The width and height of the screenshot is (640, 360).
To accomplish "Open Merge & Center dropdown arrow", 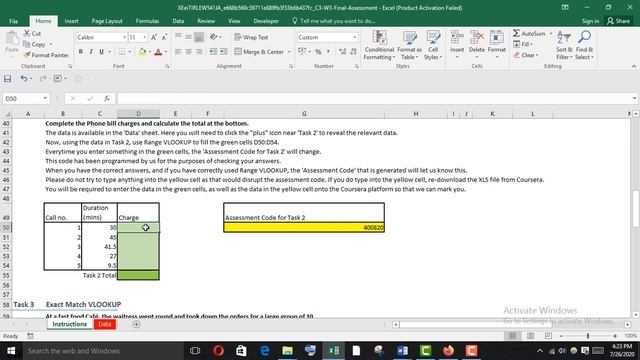I will tap(289, 52).
